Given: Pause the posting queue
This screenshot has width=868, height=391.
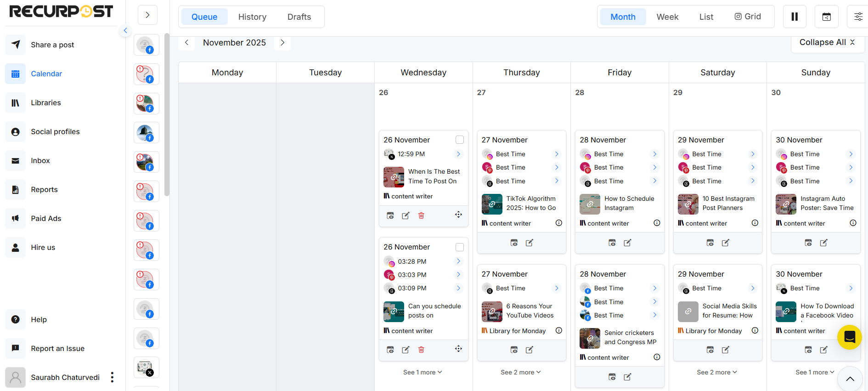Looking at the screenshot, I should (795, 17).
